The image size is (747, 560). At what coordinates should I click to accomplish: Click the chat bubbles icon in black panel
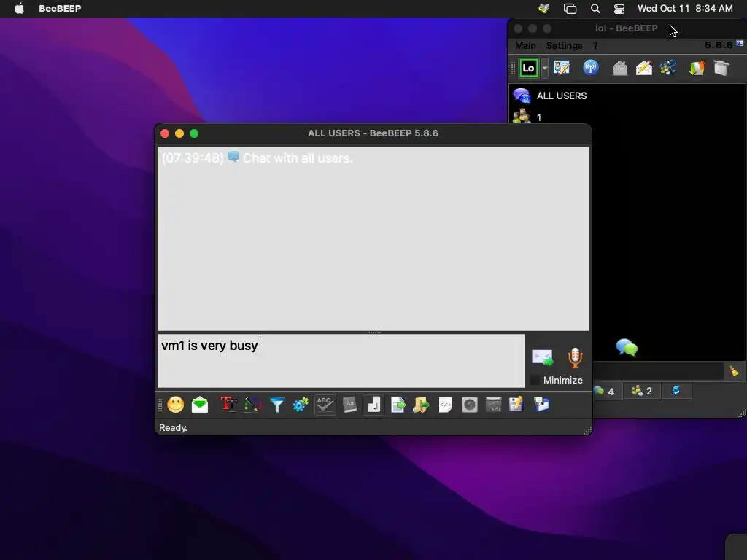627,347
